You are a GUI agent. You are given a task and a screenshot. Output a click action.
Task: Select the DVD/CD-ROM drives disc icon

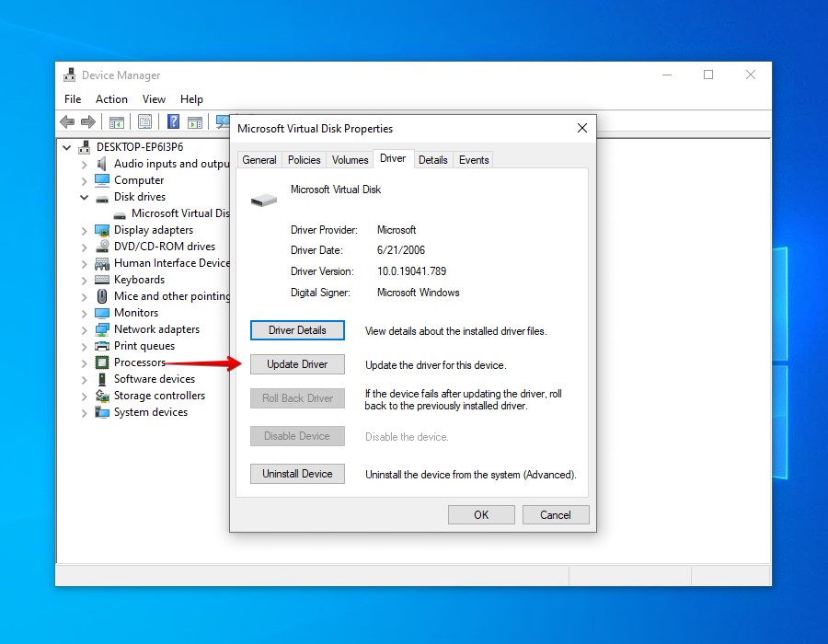tap(102, 247)
